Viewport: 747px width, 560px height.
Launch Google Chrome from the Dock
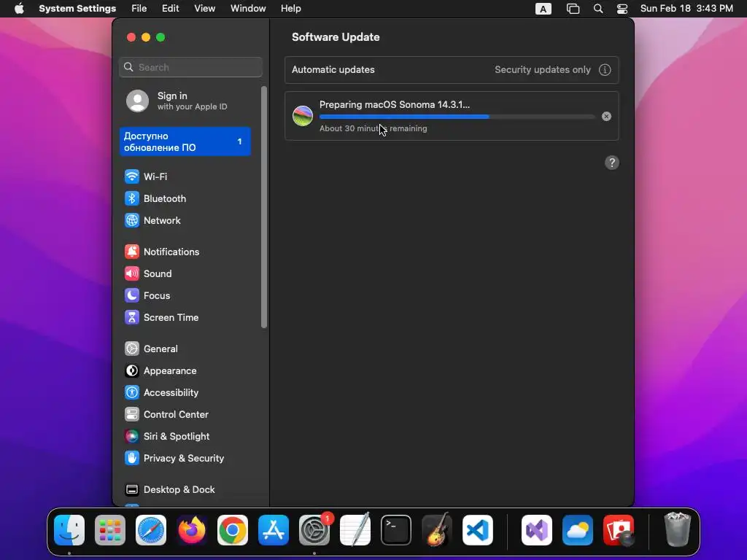coord(233,530)
